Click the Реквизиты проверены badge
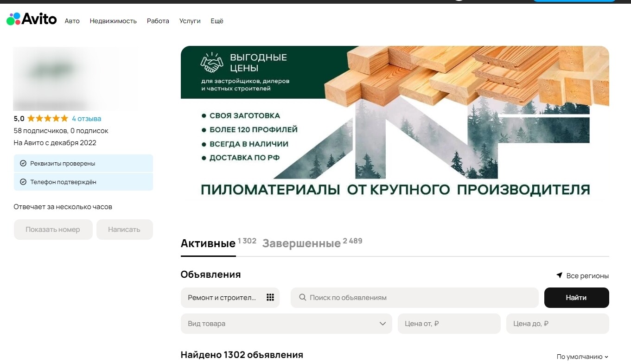631x364 pixels. coord(83,164)
